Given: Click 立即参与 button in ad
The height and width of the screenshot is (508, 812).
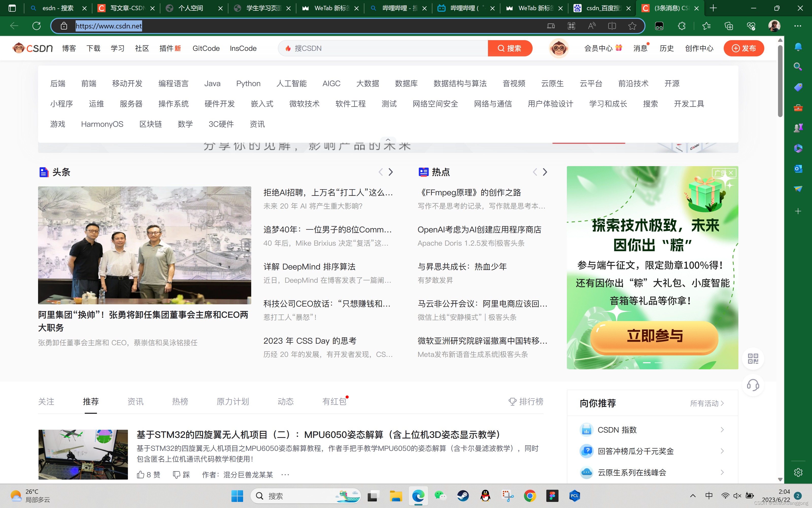Looking at the screenshot, I should tap(654, 337).
